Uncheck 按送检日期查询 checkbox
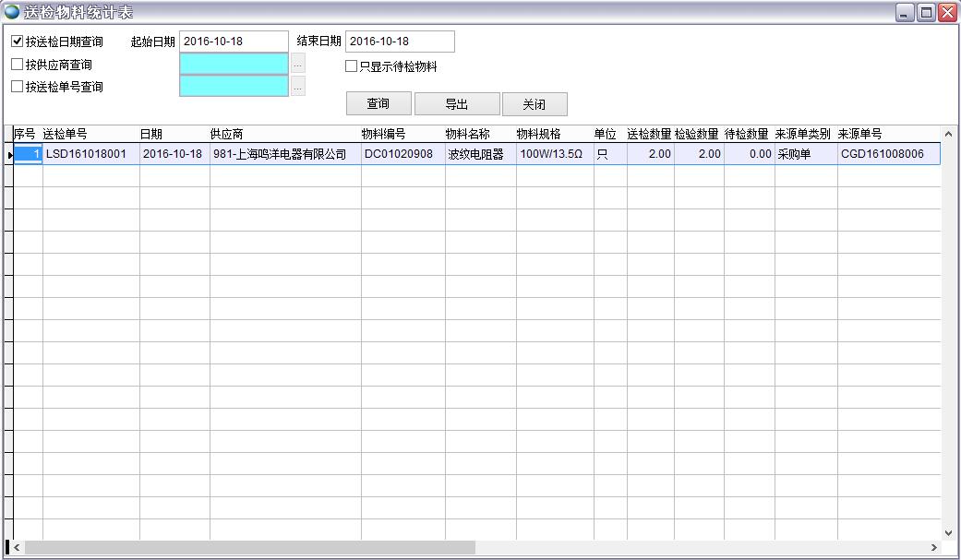Viewport: 961px width, 560px height. point(18,42)
